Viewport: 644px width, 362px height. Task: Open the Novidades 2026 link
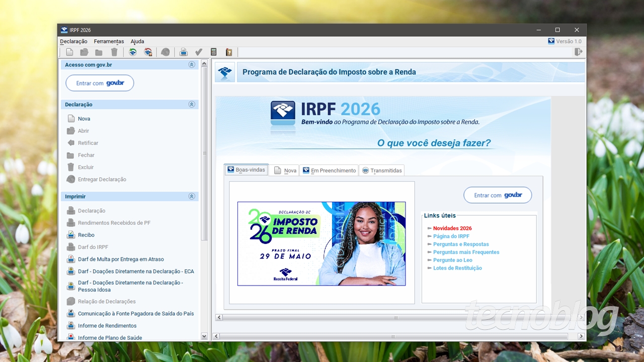click(x=452, y=228)
